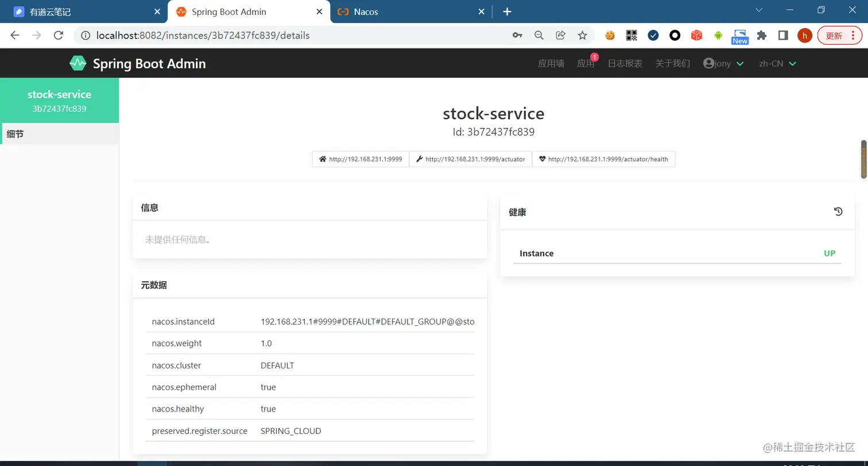868x466 pixels.
Task: Close the Nacos tab
Action: (482, 11)
